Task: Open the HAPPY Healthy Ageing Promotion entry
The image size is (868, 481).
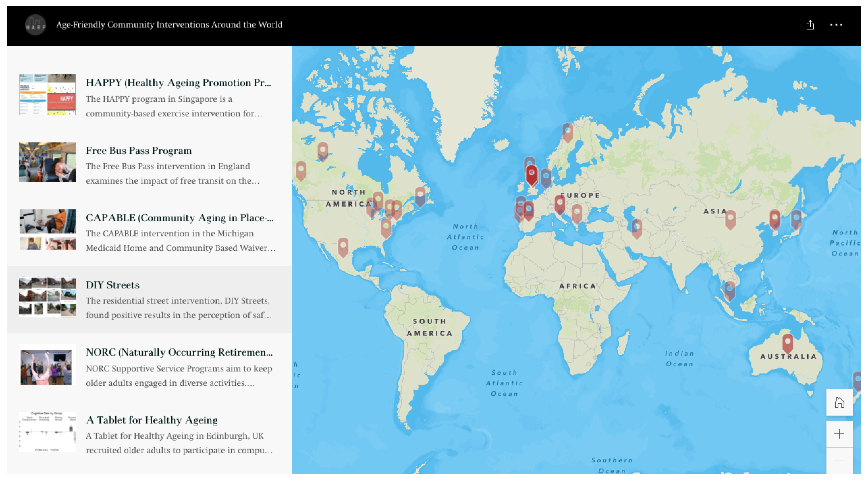Action: [x=178, y=83]
